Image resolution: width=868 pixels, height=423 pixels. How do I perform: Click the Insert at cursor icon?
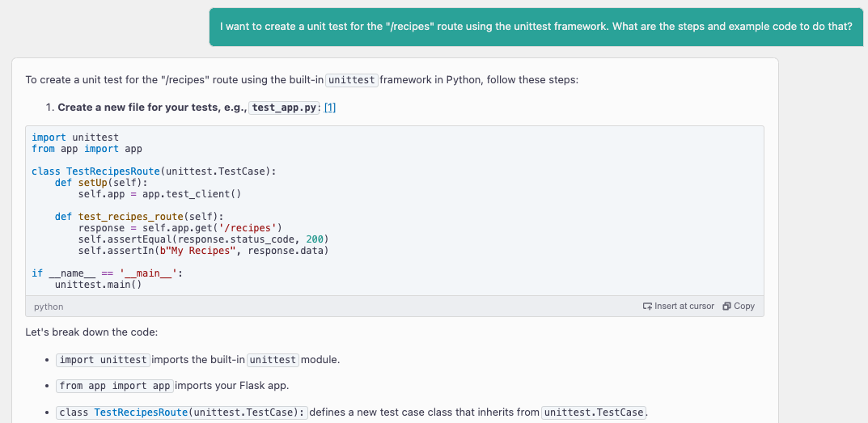pyautogui.click(x=647, y=307)
